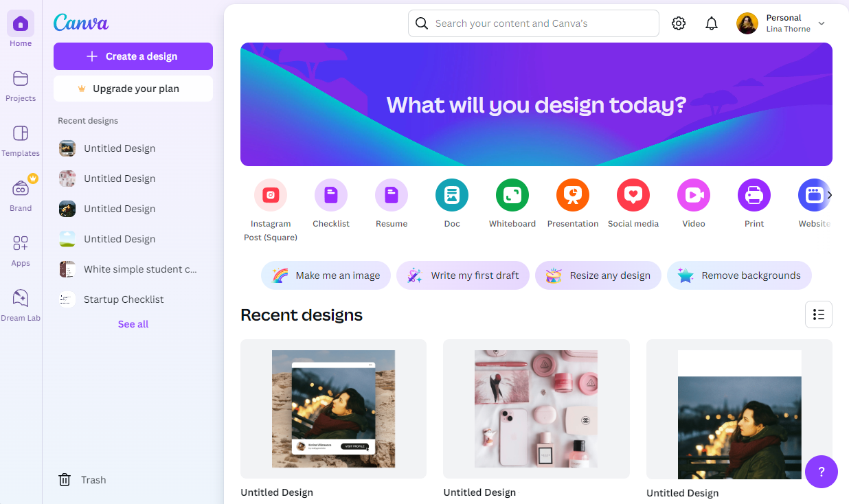Open second Untitled Design in sidebar list

pos(133,179)
